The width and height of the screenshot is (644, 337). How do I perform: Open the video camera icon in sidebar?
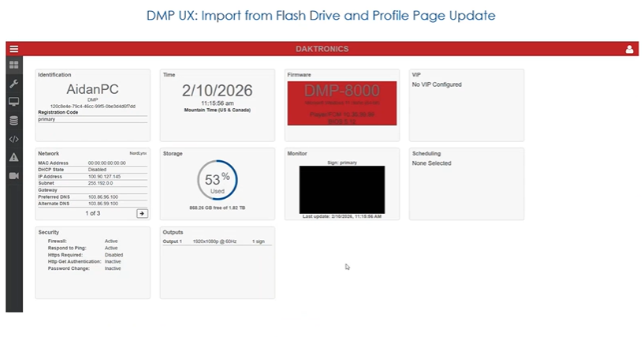(x=14, y=176)
